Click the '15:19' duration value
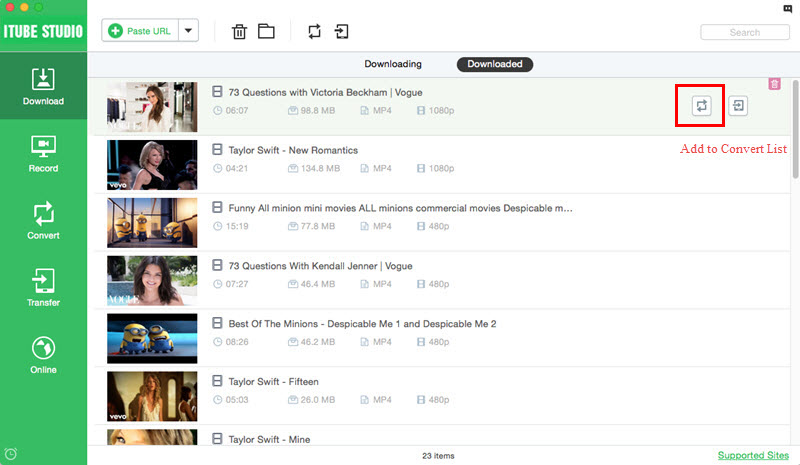Screen dimensions: 800x465 click(237, 226)
